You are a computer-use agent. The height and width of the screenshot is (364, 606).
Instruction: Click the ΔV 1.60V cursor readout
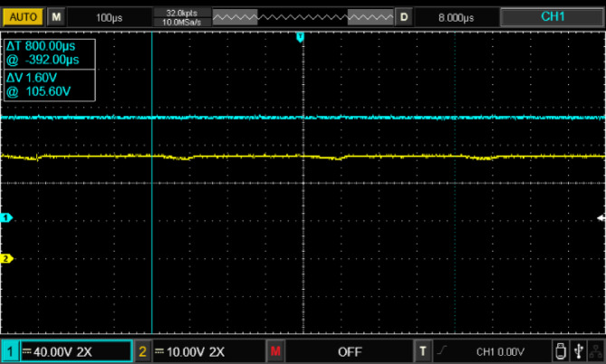click(x=32, y=78)
